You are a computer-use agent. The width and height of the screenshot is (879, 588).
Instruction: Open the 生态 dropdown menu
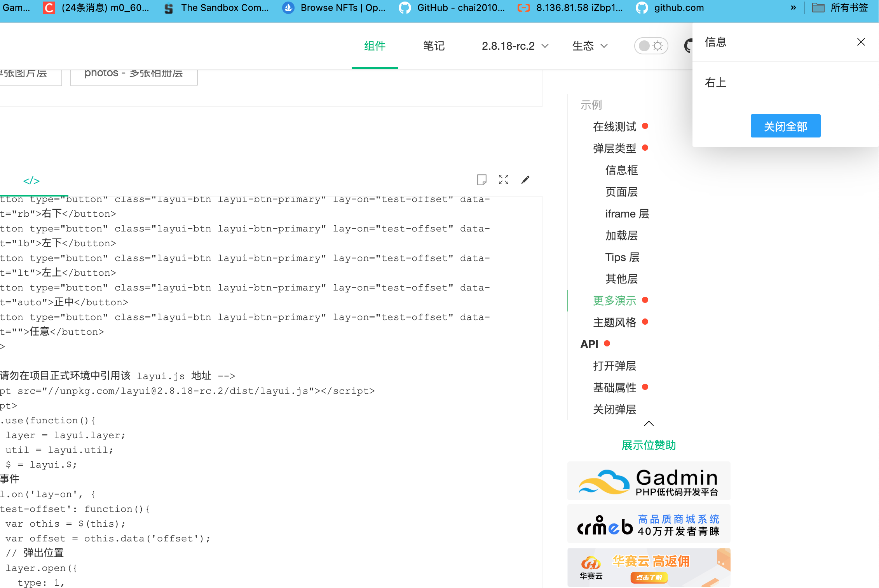coord(589,46)
